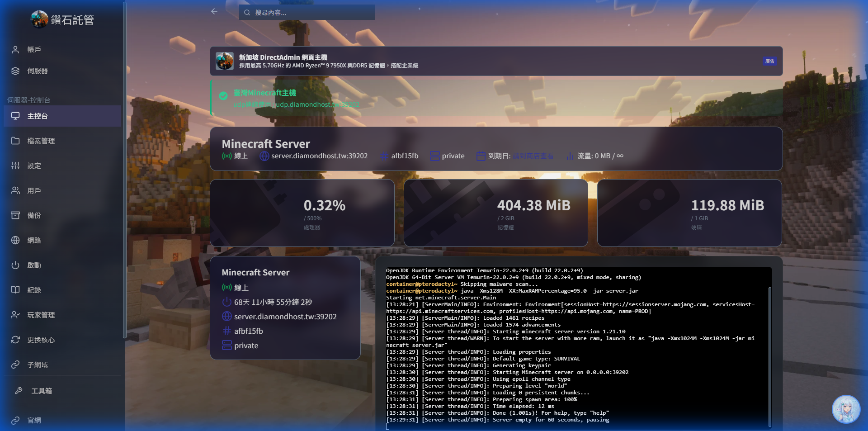Click the anime avatar chat bubble

[845, 409]
